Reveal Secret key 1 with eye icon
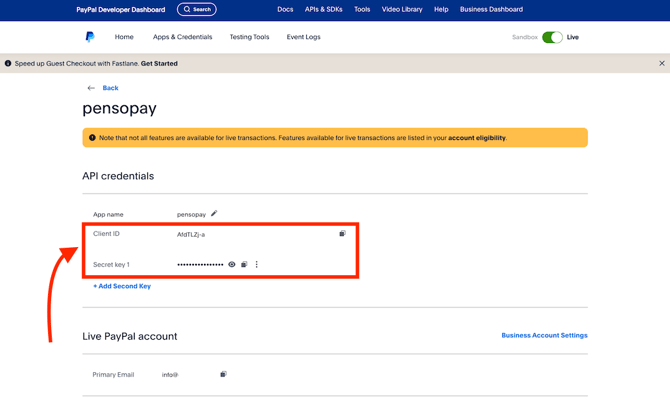The image size is (670, 412). [x=232, y=265]
